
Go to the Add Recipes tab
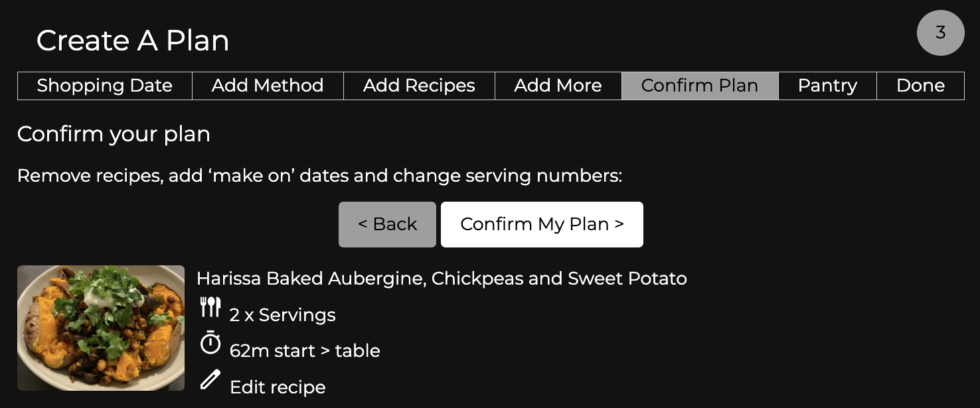pos(419,86)
